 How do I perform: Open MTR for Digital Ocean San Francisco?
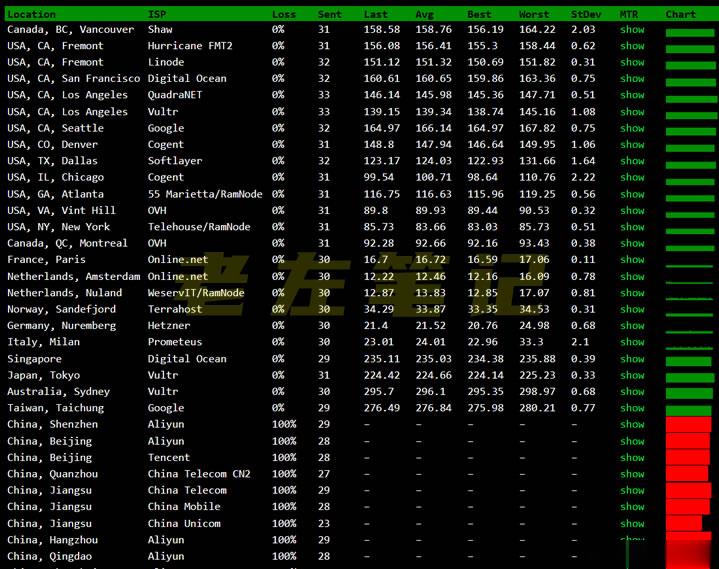point(632,79)
